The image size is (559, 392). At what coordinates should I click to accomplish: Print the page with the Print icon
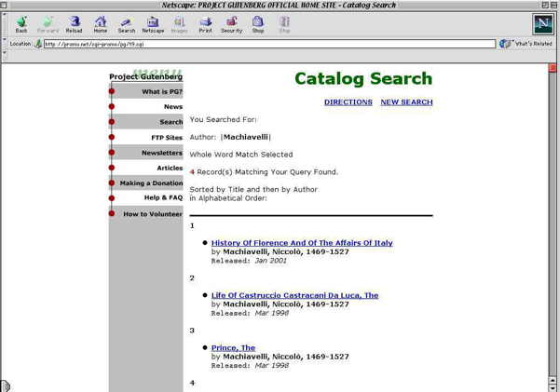click(x=206, y=24)
